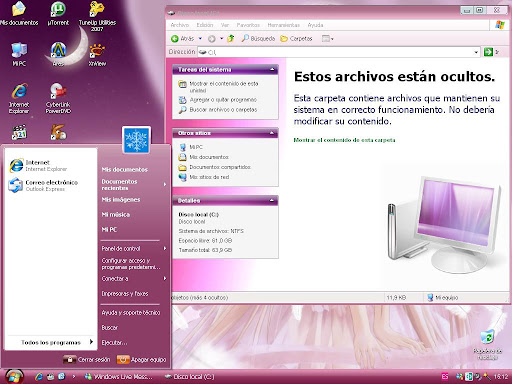This screenshot has height=384, width=512.
Task: Open the Herramientas menu
Action: click(x=283, y=25)
